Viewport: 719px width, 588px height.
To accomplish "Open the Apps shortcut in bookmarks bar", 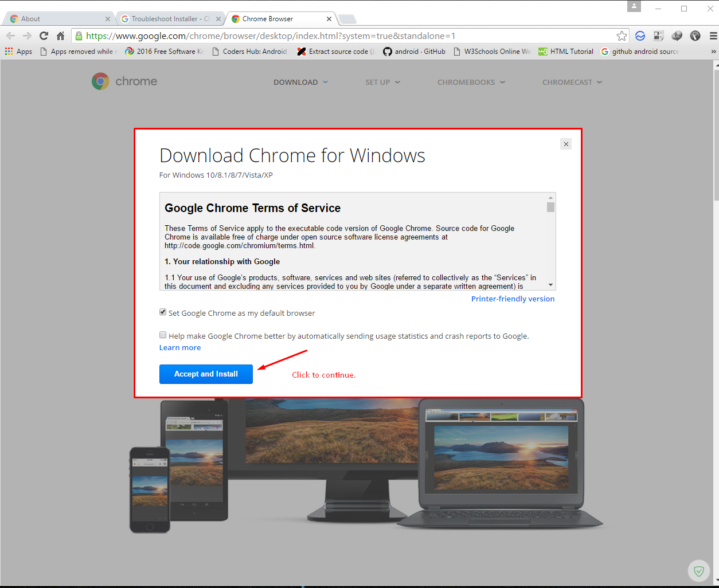I will (18, 52).
